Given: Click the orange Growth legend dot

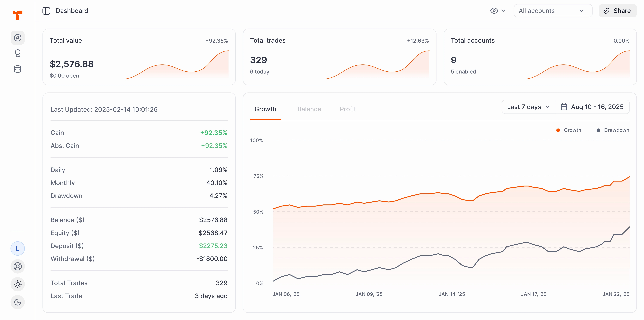Looking at the screenshot, I should click(558, 130).
